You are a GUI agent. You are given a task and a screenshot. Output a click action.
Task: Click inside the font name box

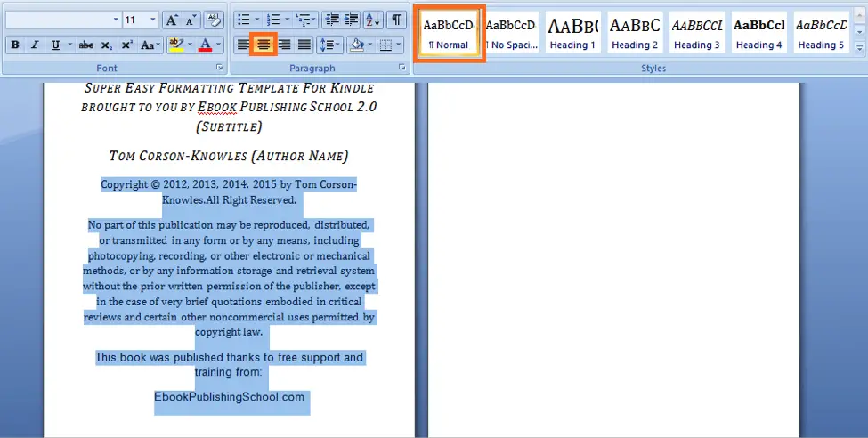[59, 20]
